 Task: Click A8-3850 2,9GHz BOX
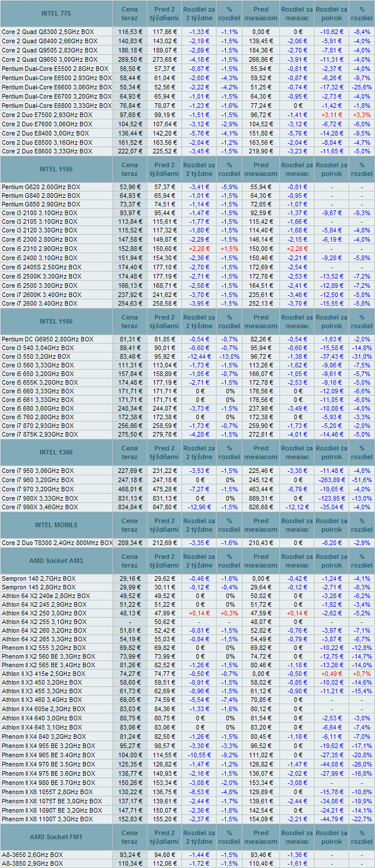point(31,864)
